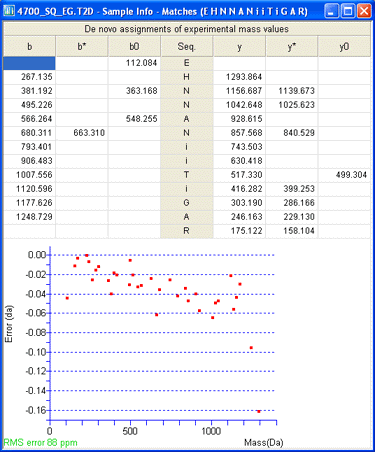Select y value 1156.687
Image resolution: width=375 pixels, height=452 pixels.
244,91
